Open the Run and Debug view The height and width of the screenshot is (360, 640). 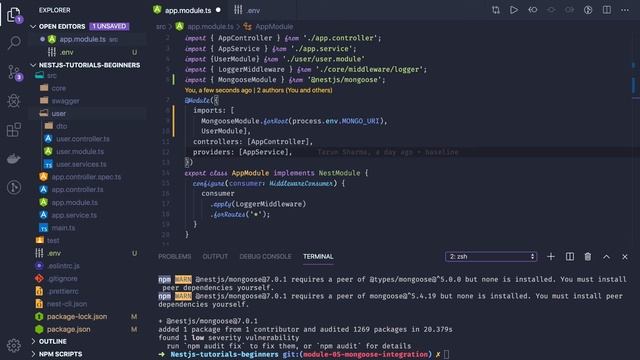tap(14, 100)
